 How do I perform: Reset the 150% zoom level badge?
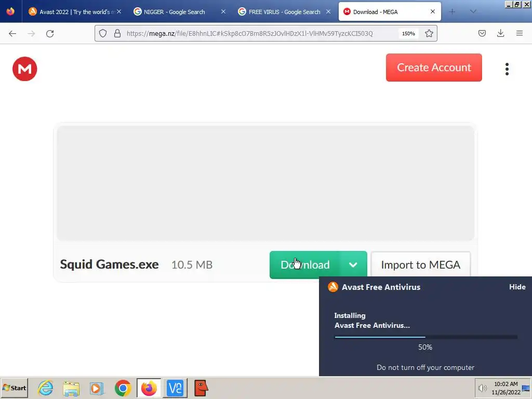(408, 34)
